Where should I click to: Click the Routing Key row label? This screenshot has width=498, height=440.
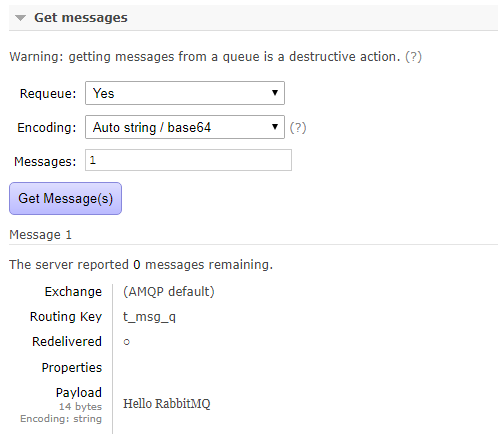pos(66,317)
